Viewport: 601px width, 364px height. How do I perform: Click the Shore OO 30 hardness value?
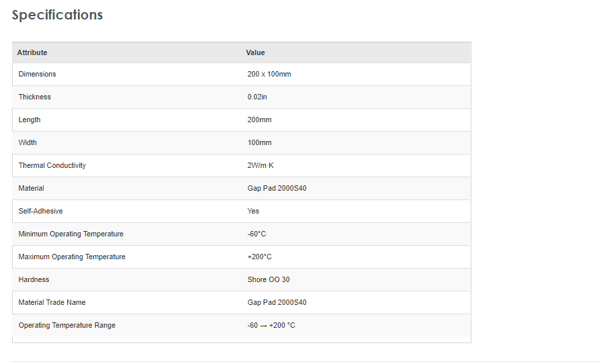(x=268, y=279)
